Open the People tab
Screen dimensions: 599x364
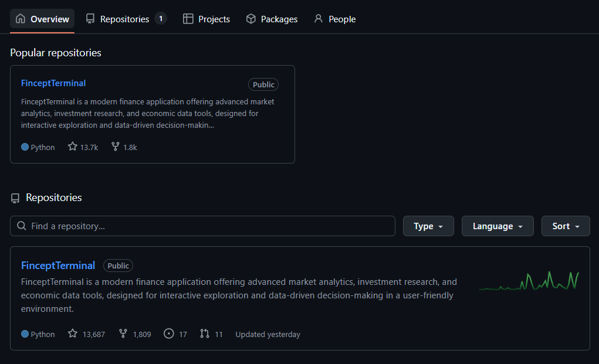334,19
